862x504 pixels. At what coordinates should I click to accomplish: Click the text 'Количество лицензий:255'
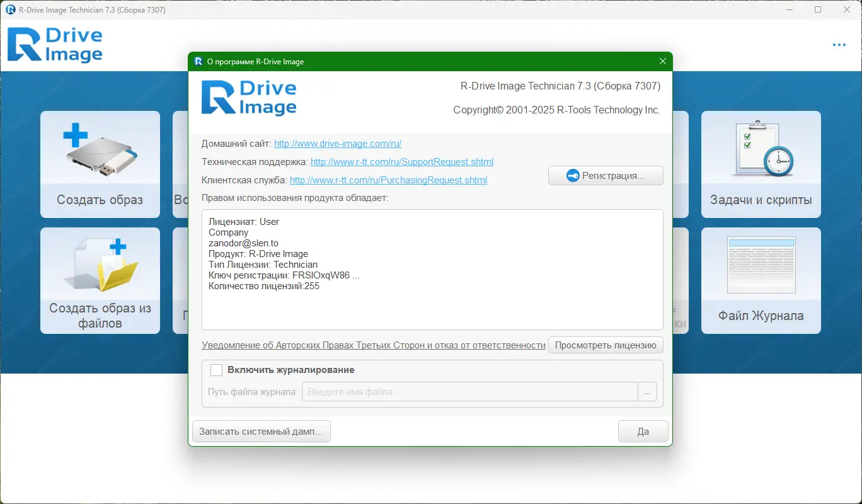click(264, 286)
